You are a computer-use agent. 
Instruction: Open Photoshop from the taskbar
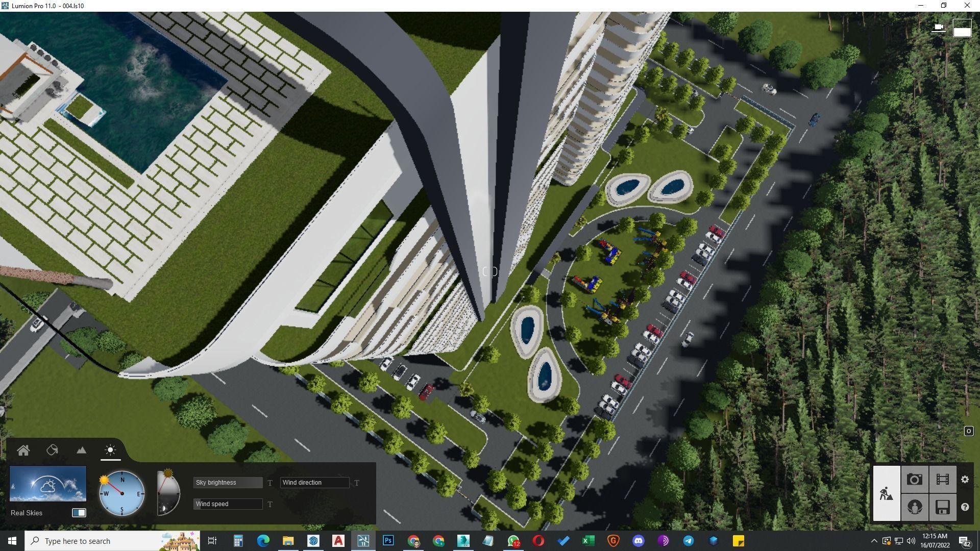[388, 541]
